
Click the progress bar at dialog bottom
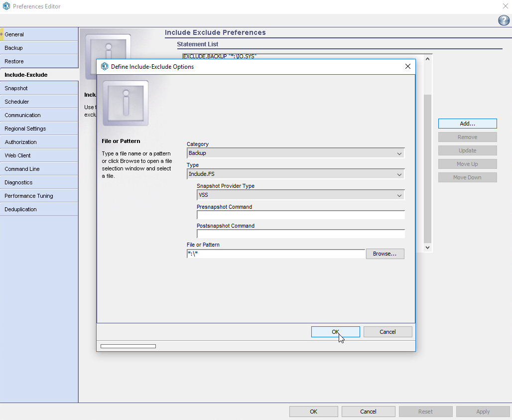point(128,346)
